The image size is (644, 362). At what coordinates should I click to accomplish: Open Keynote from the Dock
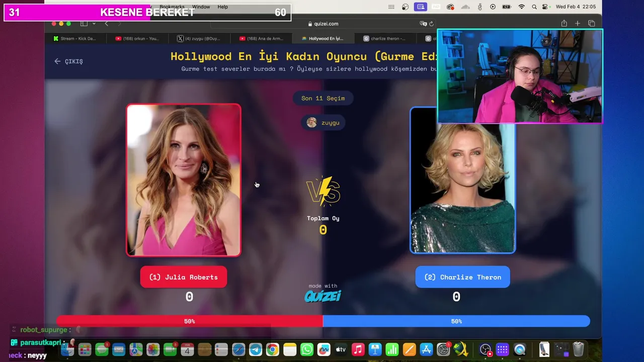tap(375, 349)
